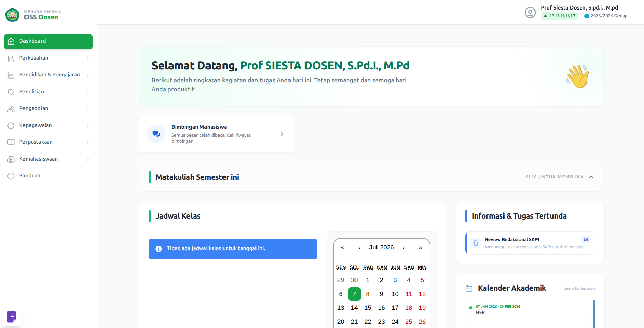
Task: Click the Pendidikan & Pengajaran chart icon
Action: coord(11,75)
